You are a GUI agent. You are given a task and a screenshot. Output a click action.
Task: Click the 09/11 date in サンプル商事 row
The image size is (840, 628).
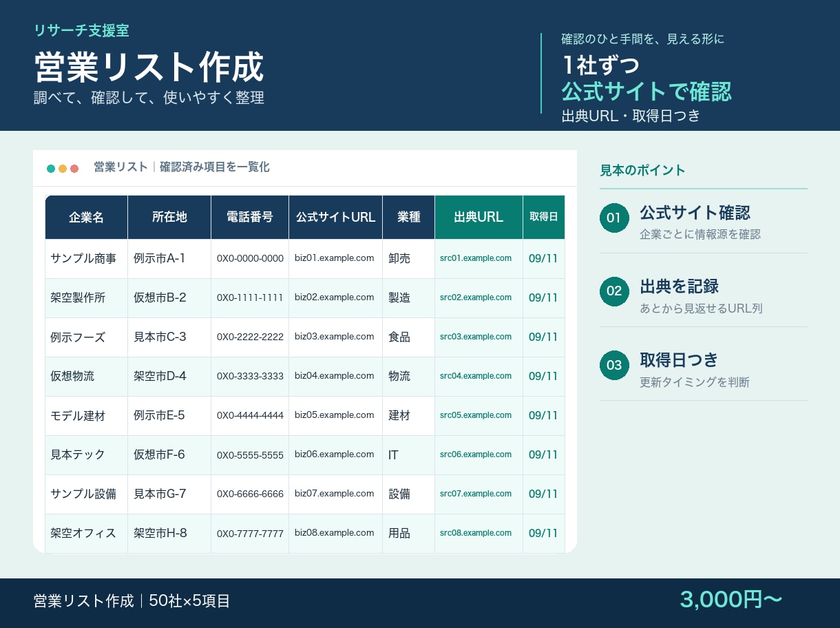(x=543, y=259)
